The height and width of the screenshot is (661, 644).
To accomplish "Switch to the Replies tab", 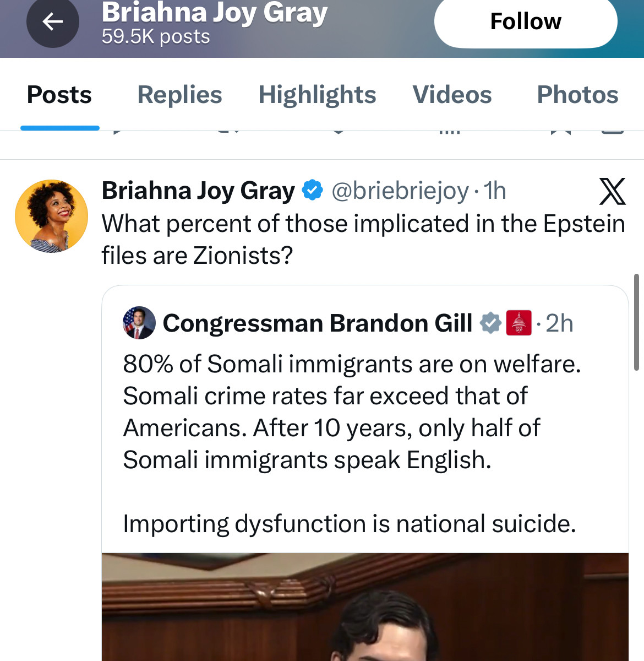I will (179, 95).
